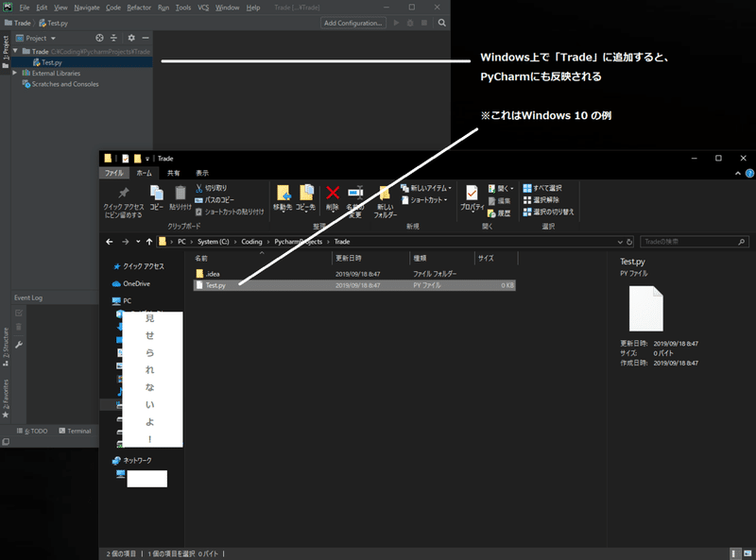Open Explorer 共有 ribbon tab
The width and height of the screenshot is (756, 560).
point(174,173)
